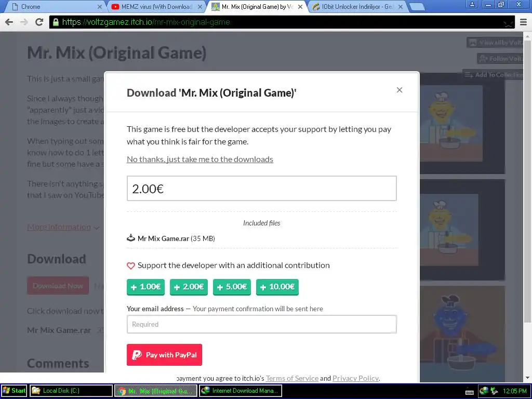Click the heart icon beside Support the developer
Image resolution: width=532 pixels, height=399 pixels.
coord(131,265)
